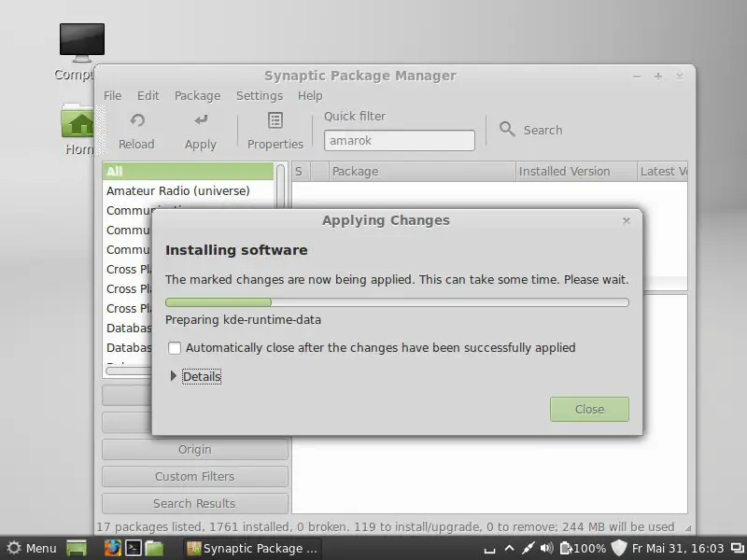The image size is (747, 560).
Task: Open the Home folder desktop icon
Action: 78,121
